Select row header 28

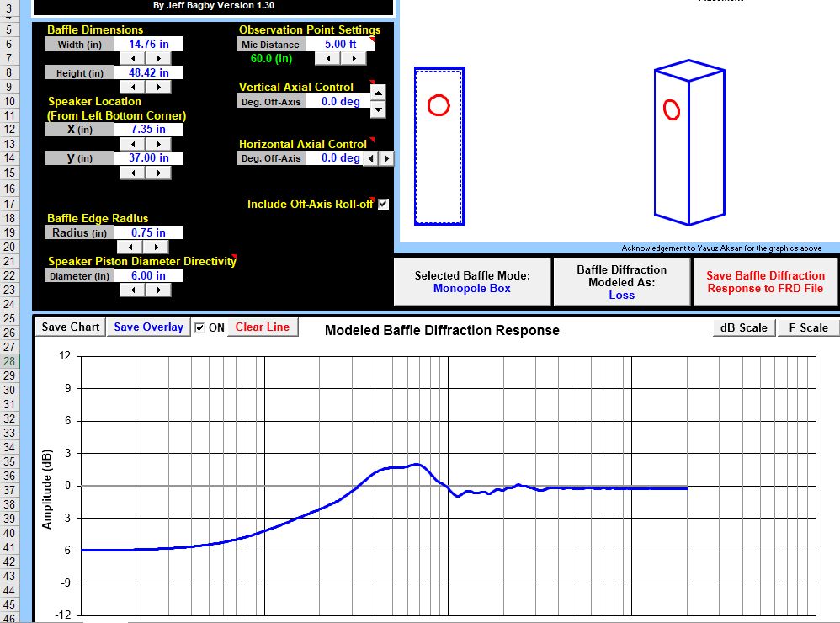click(9, 361)
